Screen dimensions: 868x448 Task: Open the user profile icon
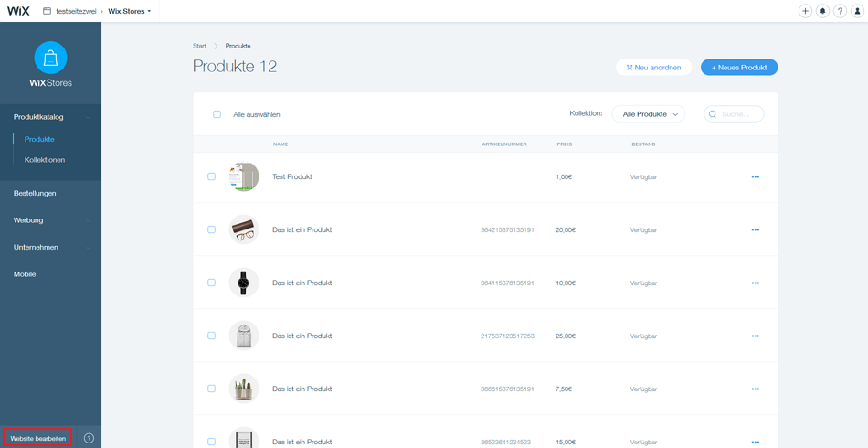pos(857,11)
